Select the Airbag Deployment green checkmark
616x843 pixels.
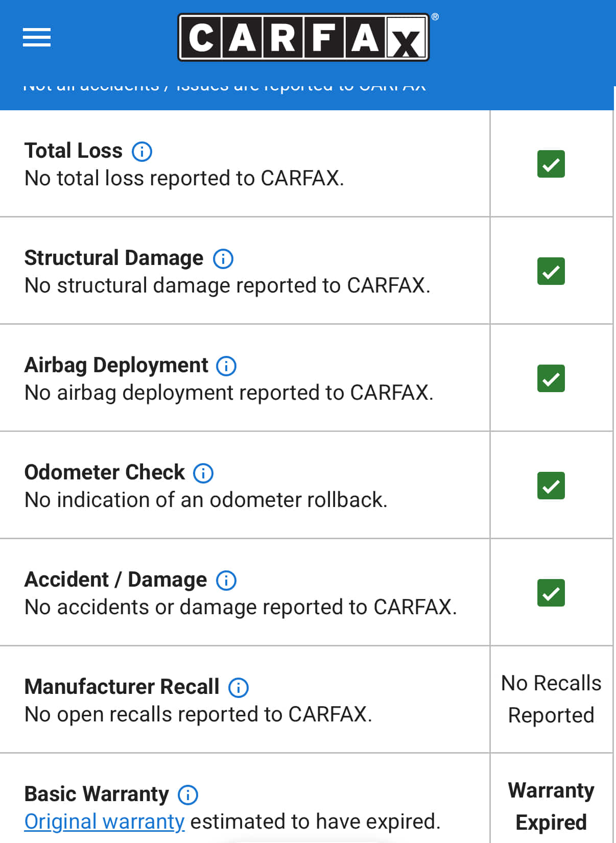(551, 378)
